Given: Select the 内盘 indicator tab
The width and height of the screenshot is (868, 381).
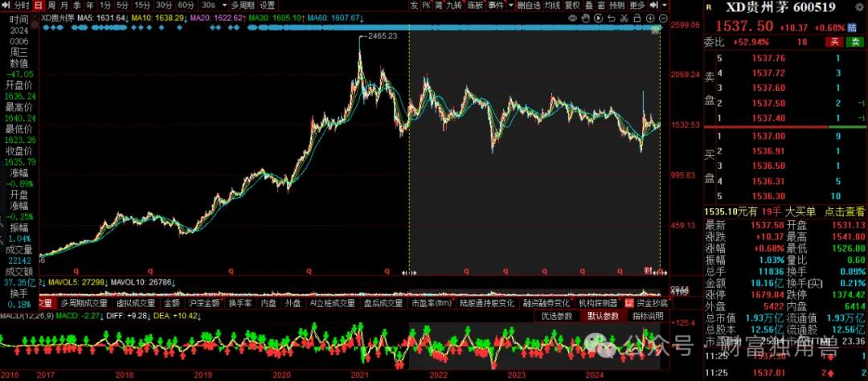Looking at the screenshot, I should 269,303.
